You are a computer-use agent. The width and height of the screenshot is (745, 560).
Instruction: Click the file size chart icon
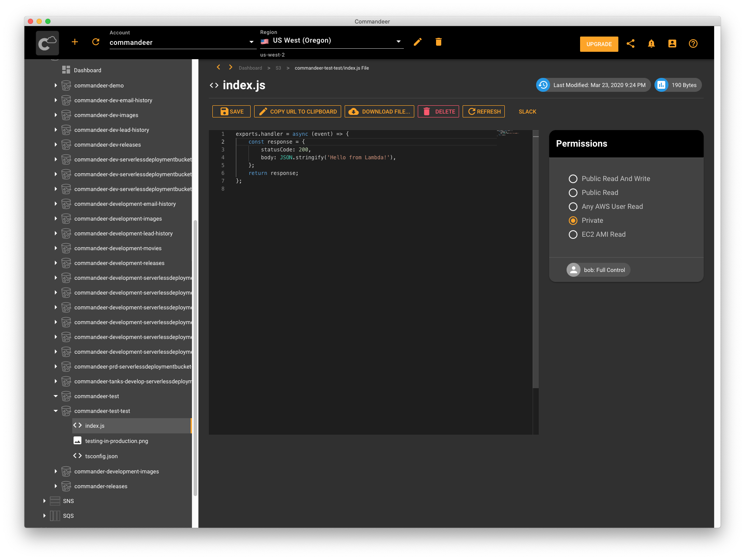pos(661,85)
